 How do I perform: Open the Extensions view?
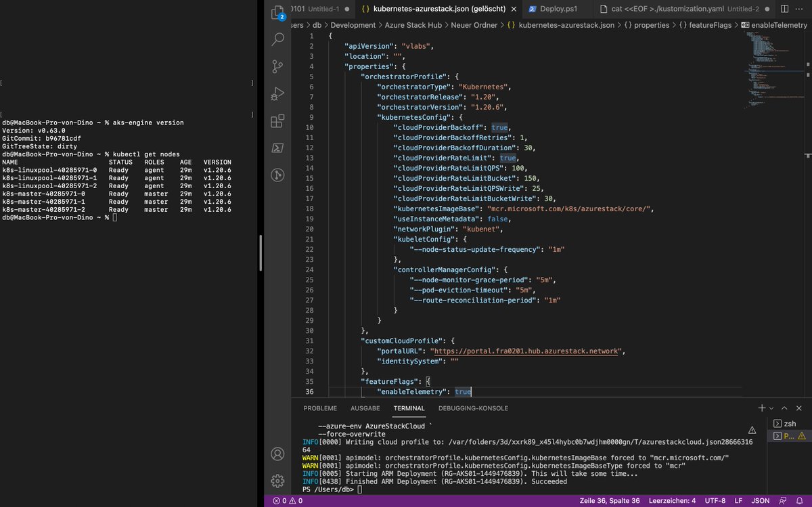(277, 121)
